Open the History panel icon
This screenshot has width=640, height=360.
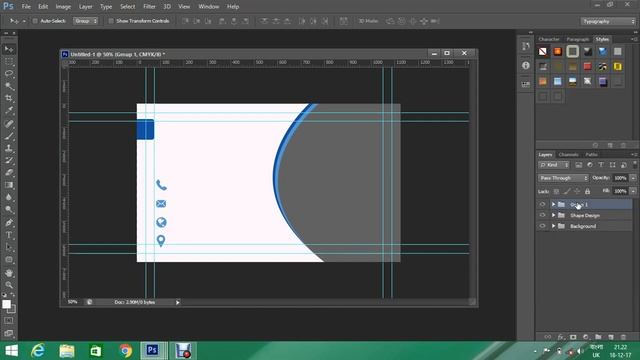point(526,46)
